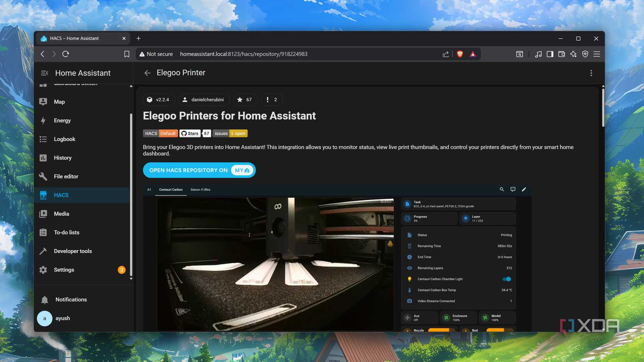Toggle the Centauri Carbon Chamber Light switch
Image resolution: width=644 pixels, height=362 pixels.
tap(507, 279)
